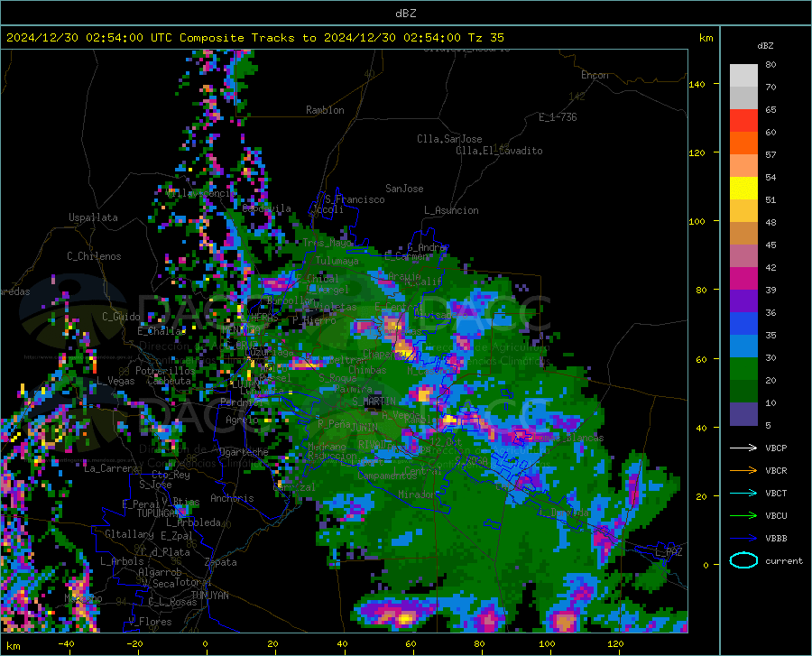
Task: Click the cyan 'current' ellipse symbol
Action: point(743,560)
